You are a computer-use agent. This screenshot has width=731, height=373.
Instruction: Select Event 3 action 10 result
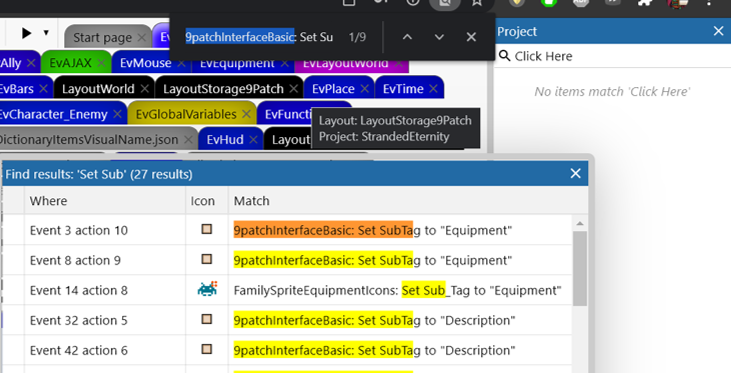coord(298,230)
